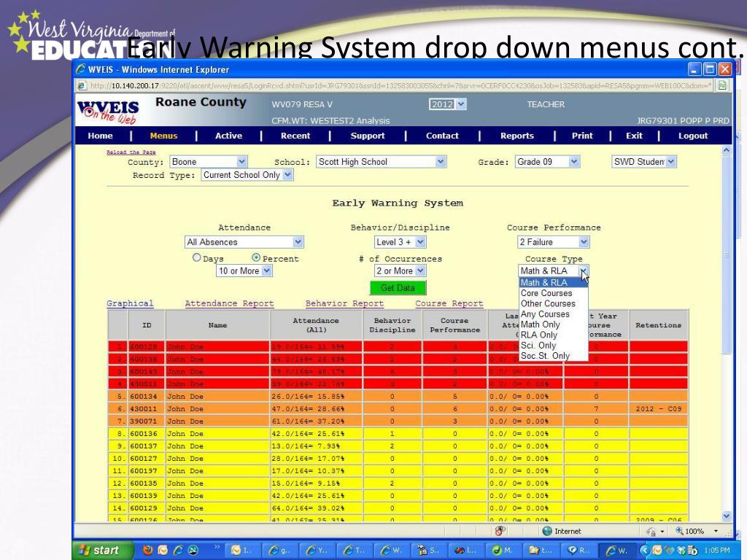The height and width of the screenshot is (560, 747).
Task: Click Logout in navigation bar
Action: (693, 136)
